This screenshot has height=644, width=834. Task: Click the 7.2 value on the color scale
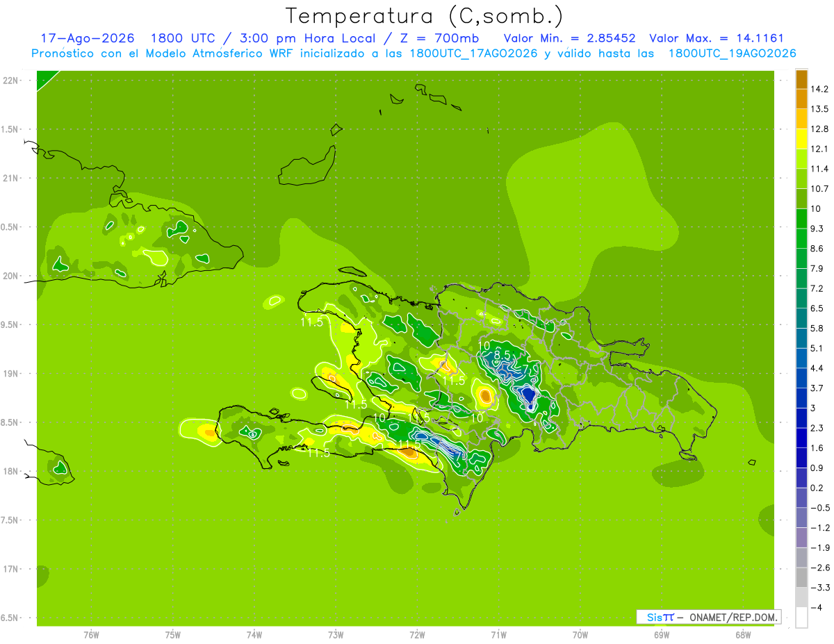[x=817, y=288]
